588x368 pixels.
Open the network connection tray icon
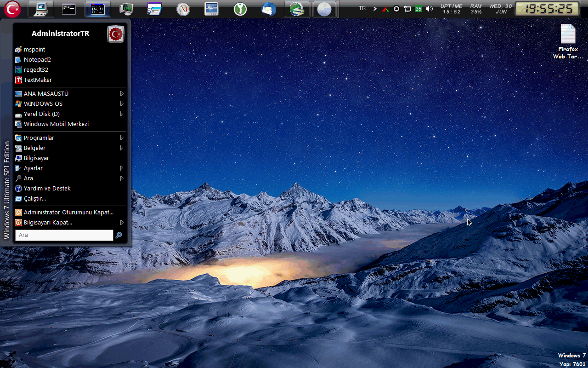[x=407, y=9]
